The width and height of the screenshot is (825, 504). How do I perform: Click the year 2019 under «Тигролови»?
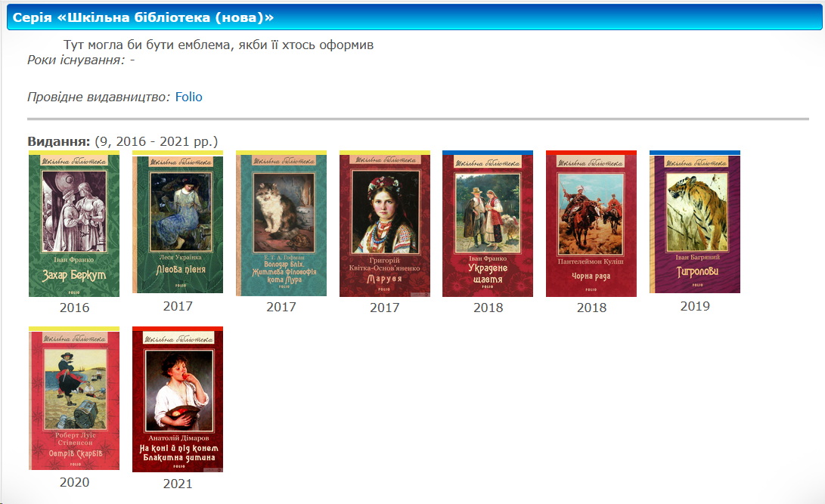pos(695,306)
